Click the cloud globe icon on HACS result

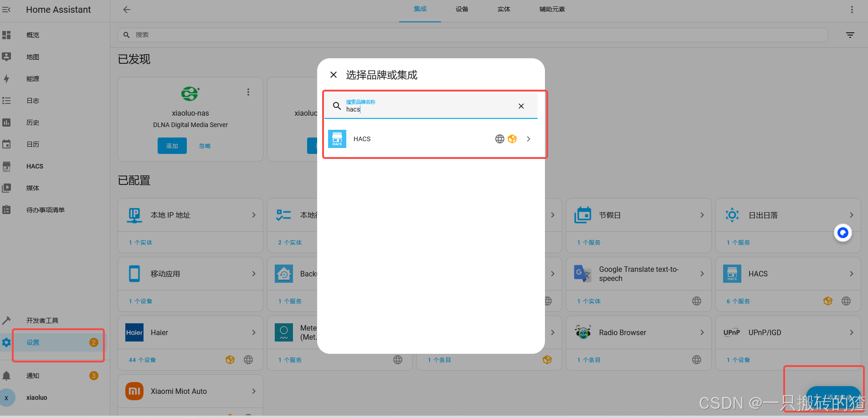(500, 139)
